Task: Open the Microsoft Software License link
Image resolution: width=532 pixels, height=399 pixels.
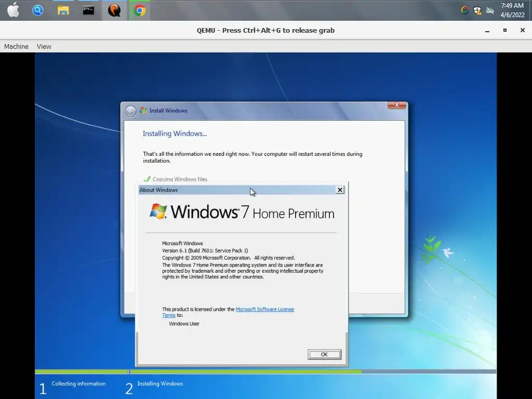Action: pyautogui.click(x=264, y=309)
